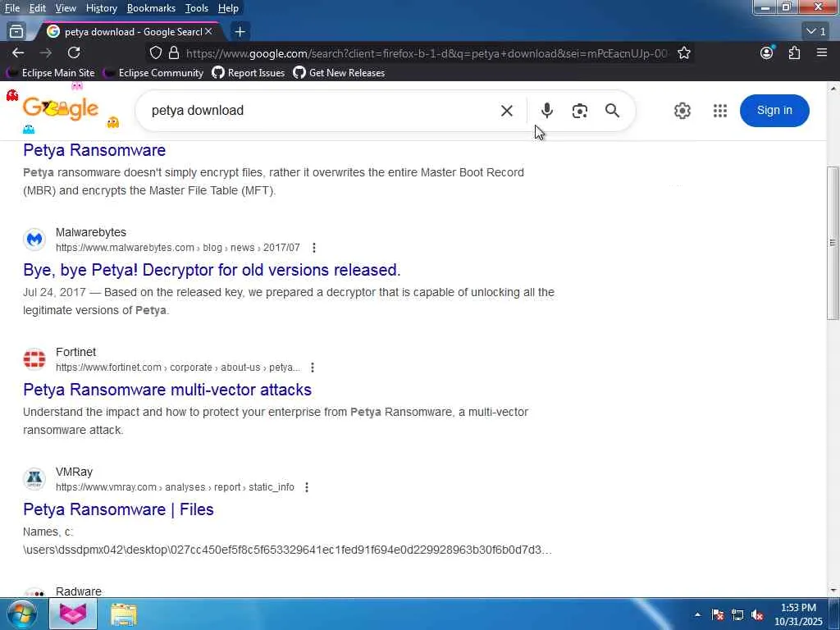Click the Malwarebytes site favicon
This screenshot has width=840, height=630.
(34, 239)
